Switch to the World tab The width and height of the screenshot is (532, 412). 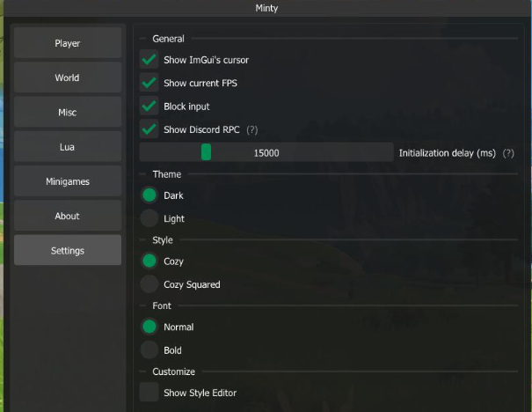(x=68, y=77)
